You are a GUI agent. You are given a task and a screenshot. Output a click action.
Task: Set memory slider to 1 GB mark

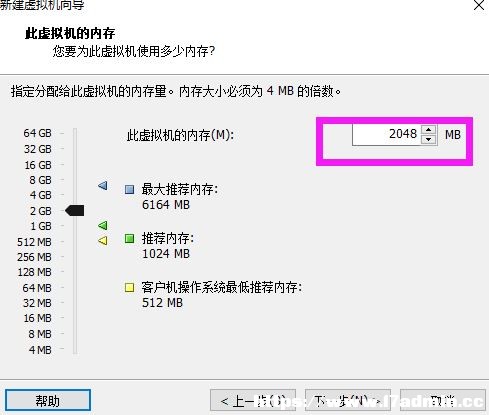tap(75, 226)
